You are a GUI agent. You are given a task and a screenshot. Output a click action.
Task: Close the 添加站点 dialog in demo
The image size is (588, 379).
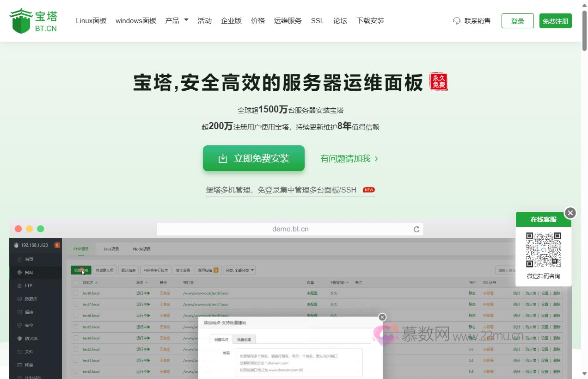click(382, 317)
